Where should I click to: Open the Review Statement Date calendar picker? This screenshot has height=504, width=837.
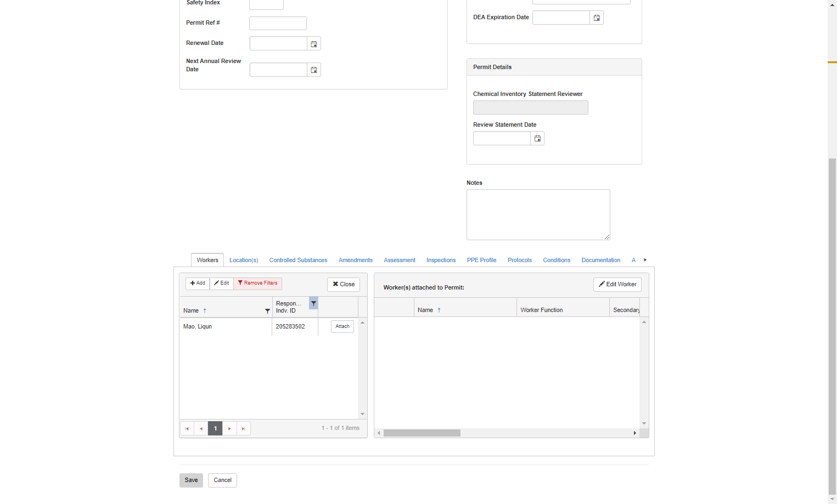click(x=537, y=138)
